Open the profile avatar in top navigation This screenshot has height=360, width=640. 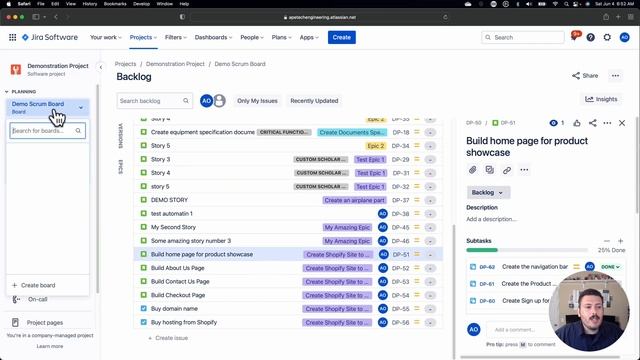click(624, 37)
